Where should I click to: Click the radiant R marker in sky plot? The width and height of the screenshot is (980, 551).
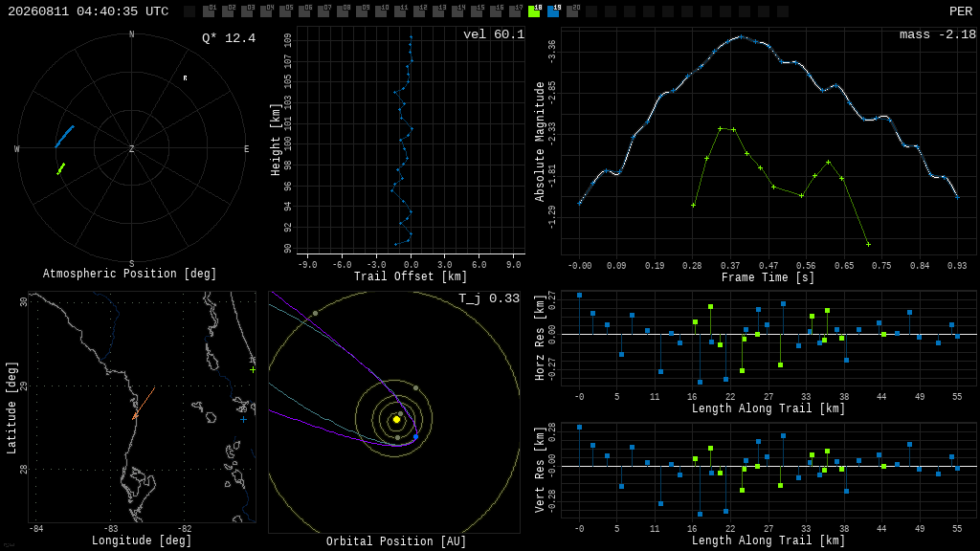point(185,78)
